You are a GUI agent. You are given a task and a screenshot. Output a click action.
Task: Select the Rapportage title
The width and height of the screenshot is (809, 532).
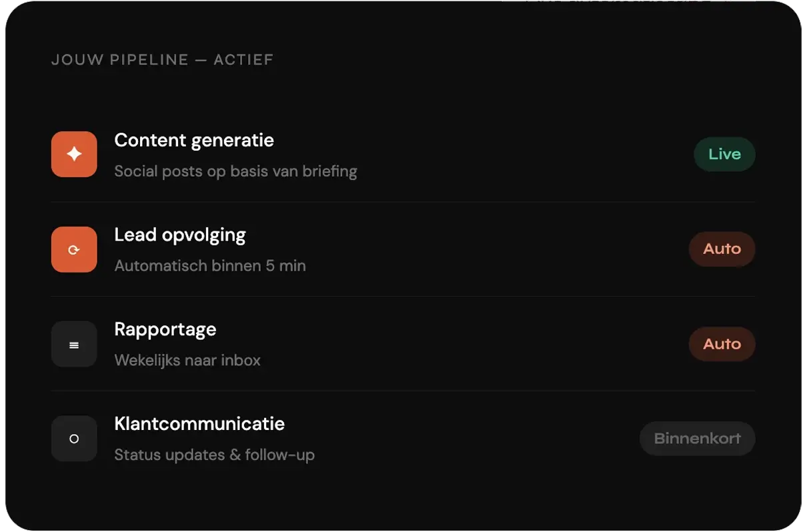tap(165, 329)
